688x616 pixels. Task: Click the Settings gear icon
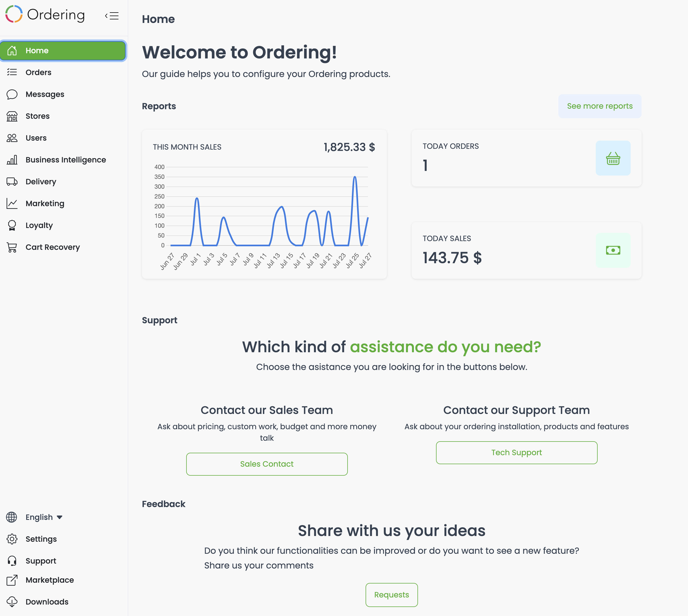tap(12, 539)
